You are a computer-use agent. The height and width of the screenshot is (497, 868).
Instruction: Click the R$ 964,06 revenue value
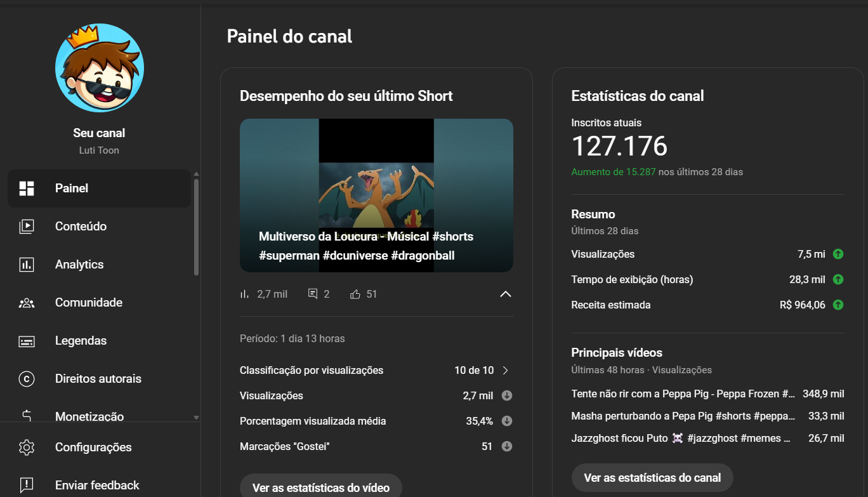coord(803,305)
